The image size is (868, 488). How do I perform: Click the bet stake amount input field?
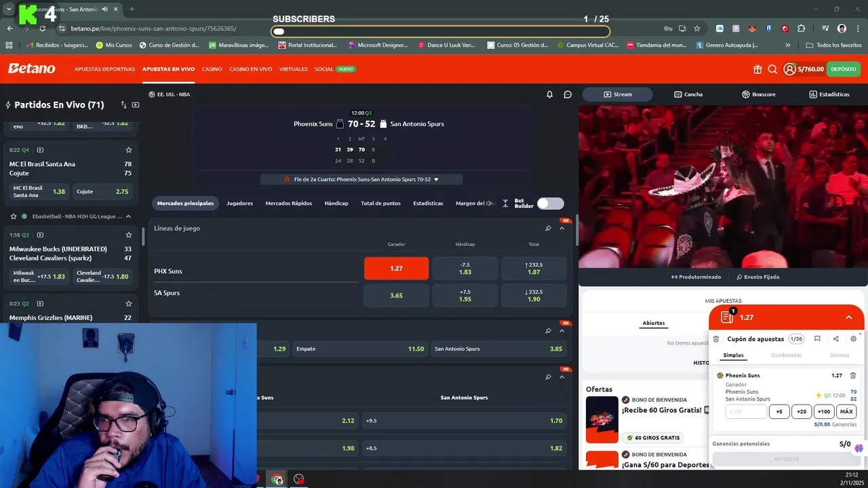click(x=746, y=411)
